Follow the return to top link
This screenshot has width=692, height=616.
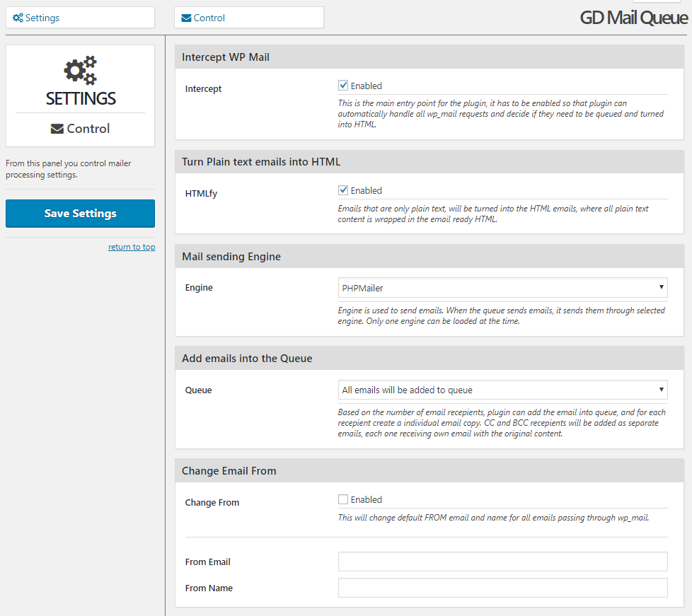tap(132, 247)
